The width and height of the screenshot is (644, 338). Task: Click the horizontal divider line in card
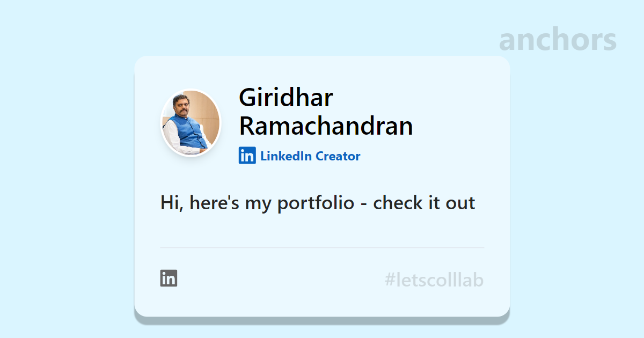[x=322, y=248]
